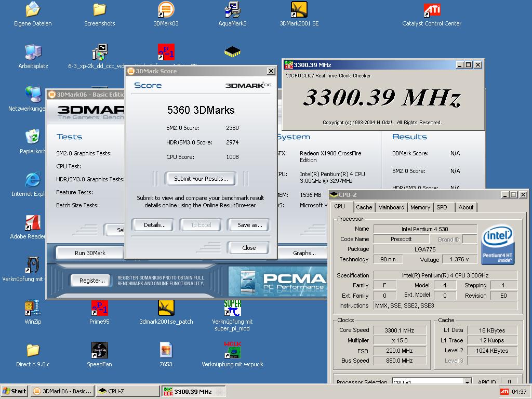Launch the 3DMark2001 SE shortcut
This screenshot has height=399, width=532.
(299, 9)
